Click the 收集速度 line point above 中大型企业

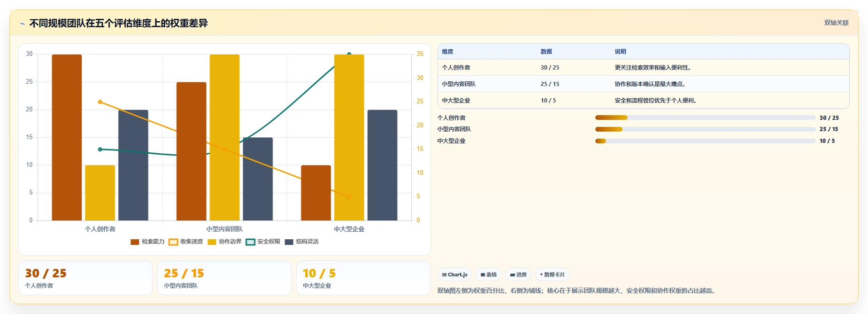349,197
